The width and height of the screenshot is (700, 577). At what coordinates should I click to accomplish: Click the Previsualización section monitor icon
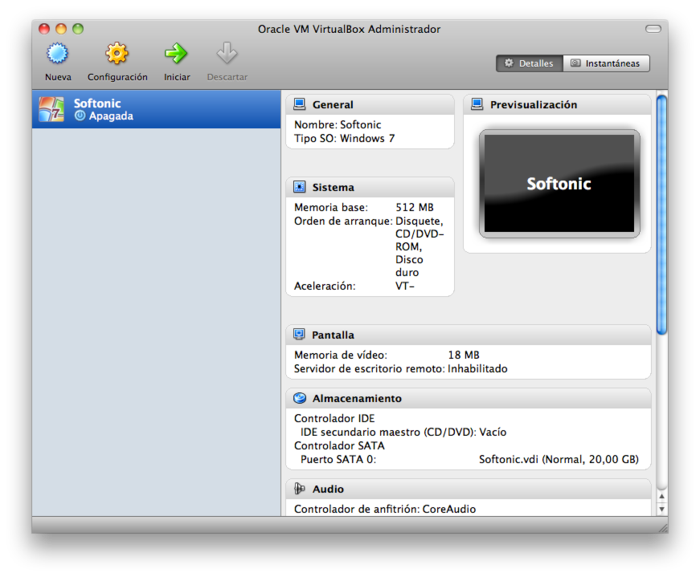tap(477, 105)
